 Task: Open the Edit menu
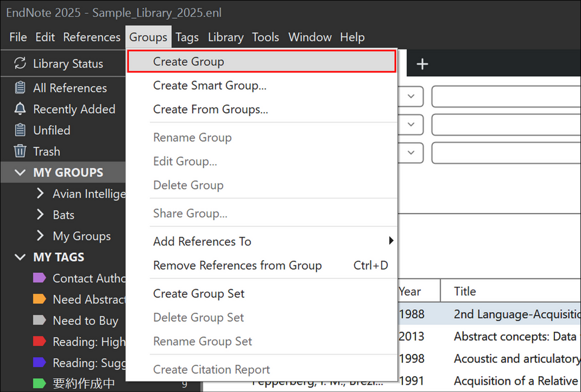(x=45, y=37)
